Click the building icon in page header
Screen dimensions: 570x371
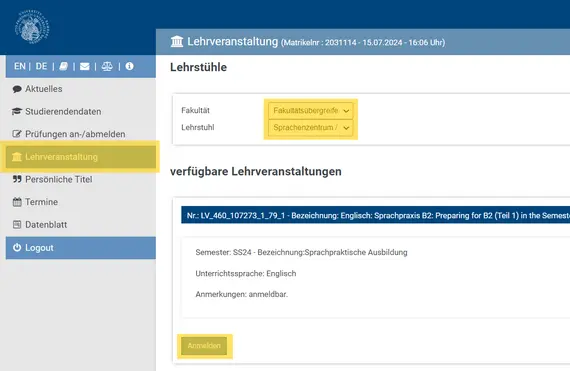tap(177, 42)
